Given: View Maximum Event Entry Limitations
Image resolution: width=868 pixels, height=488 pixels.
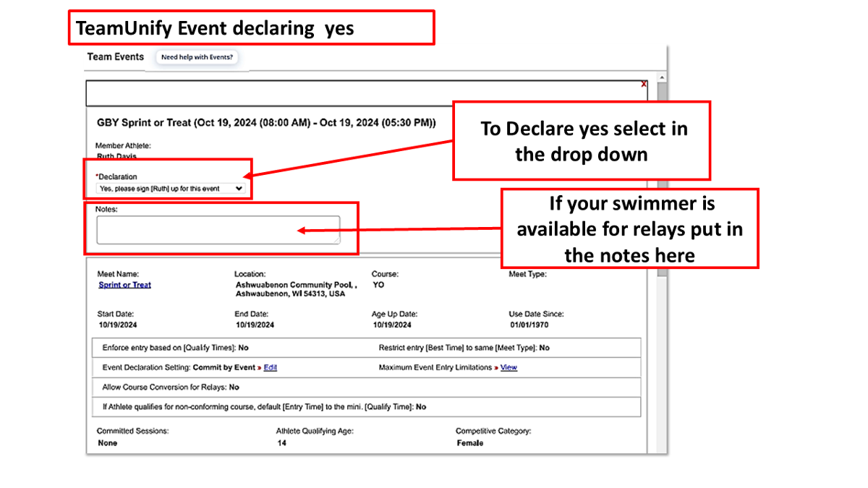Looking at the screenshot, I should [509, 368].
